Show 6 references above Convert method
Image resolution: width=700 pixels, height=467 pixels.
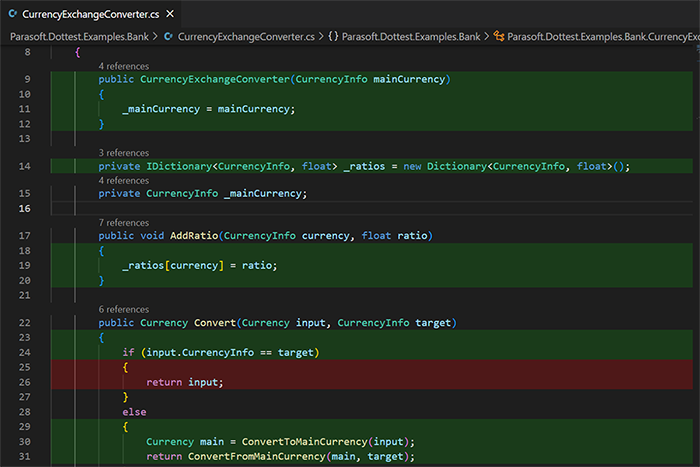tap(124, 309)
